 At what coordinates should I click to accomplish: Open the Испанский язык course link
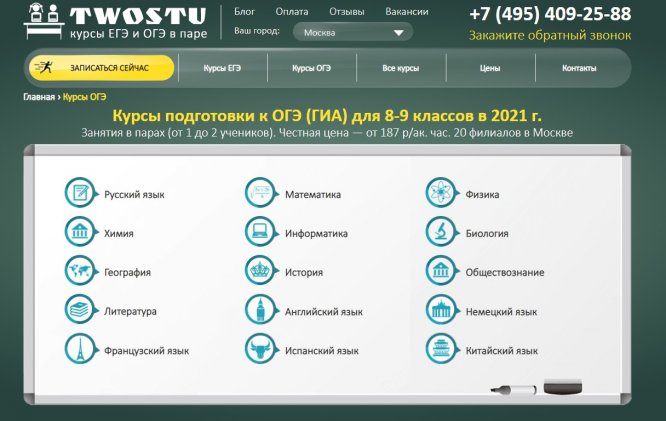click(x=322, y=351)
